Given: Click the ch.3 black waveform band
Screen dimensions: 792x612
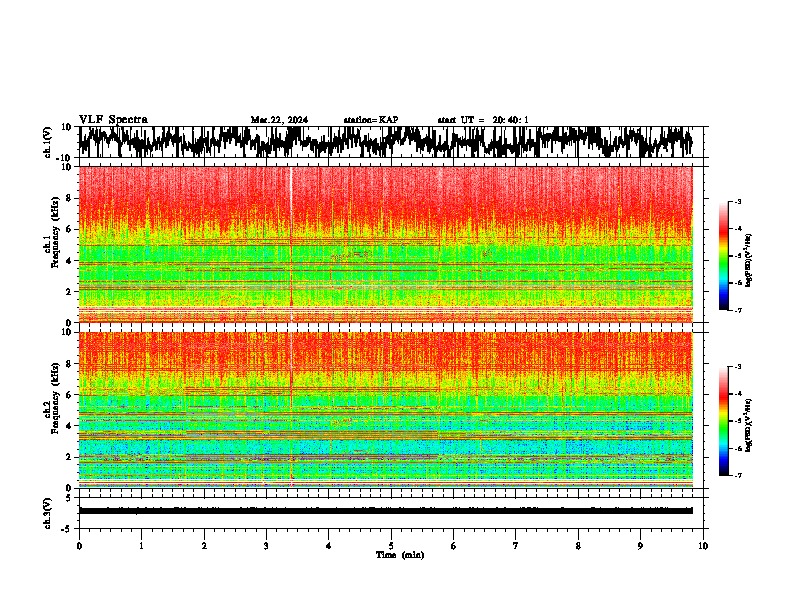Looking at the screenshot, I should pos(385,511).
